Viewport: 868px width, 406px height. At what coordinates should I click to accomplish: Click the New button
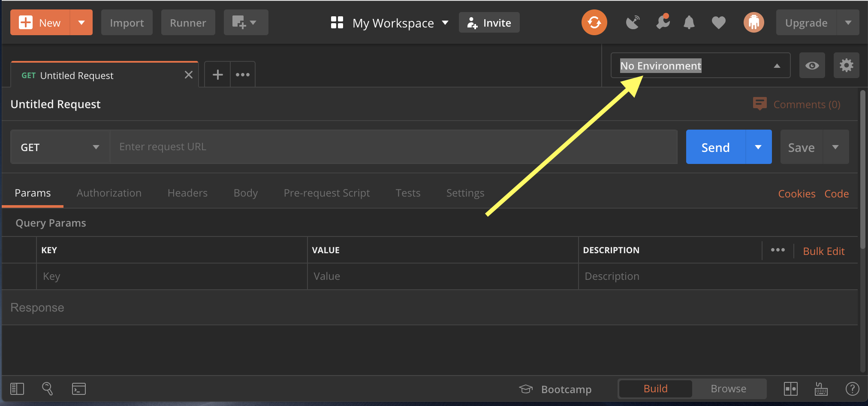[x=40, y=22]
